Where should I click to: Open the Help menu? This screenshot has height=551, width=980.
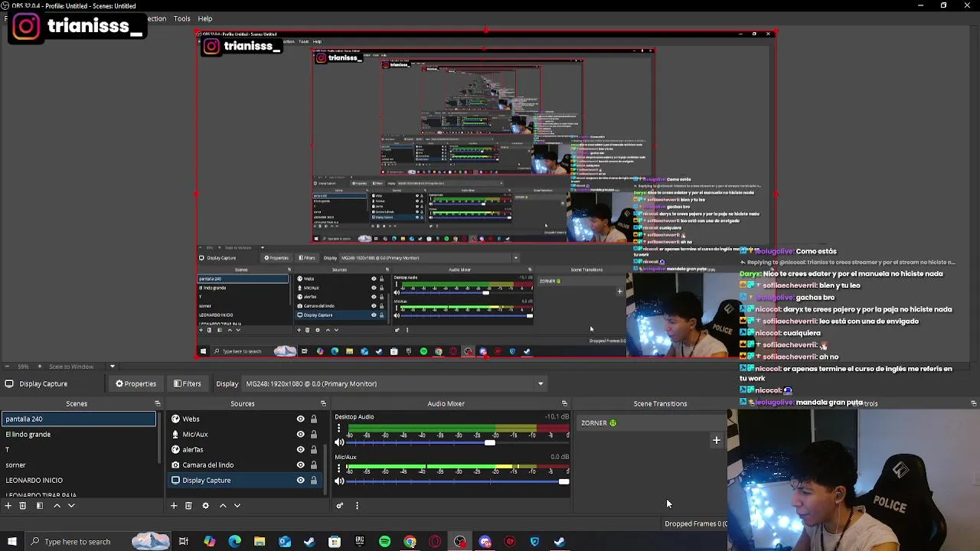(205, 18)
